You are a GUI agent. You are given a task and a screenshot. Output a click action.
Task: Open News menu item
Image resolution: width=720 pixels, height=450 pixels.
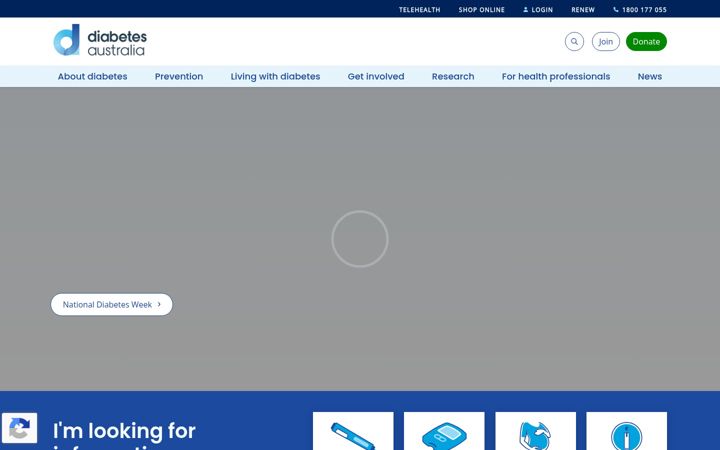[x=649, y=76]
